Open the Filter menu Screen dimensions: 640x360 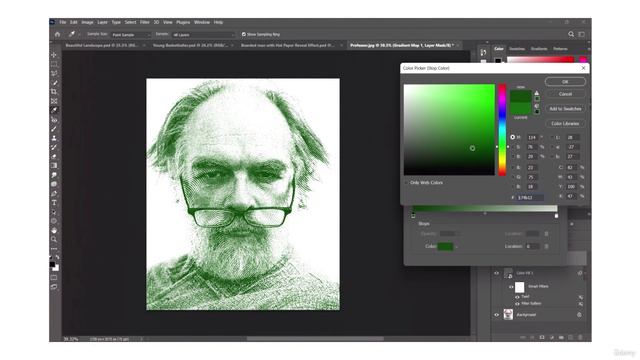pyautogui.click(x=144, y=22)
